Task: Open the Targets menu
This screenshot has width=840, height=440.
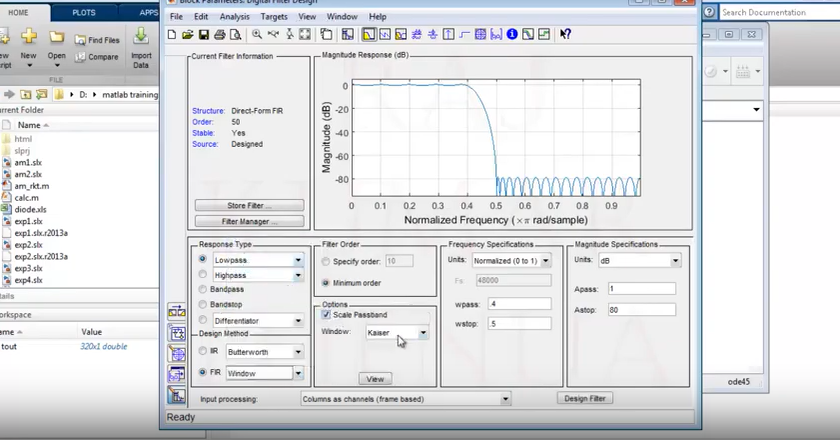Action: tap(274, 17)
